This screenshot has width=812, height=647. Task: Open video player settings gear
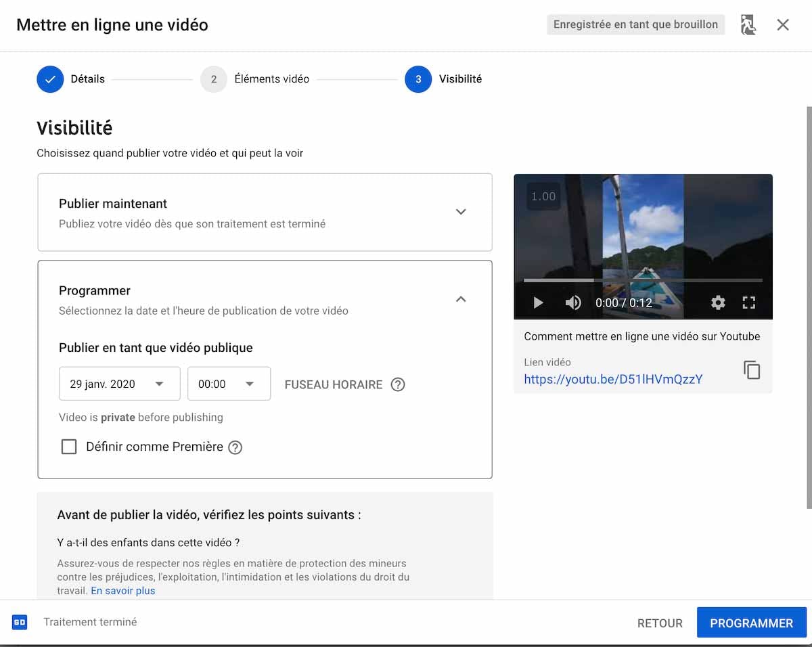pos(718,303)
